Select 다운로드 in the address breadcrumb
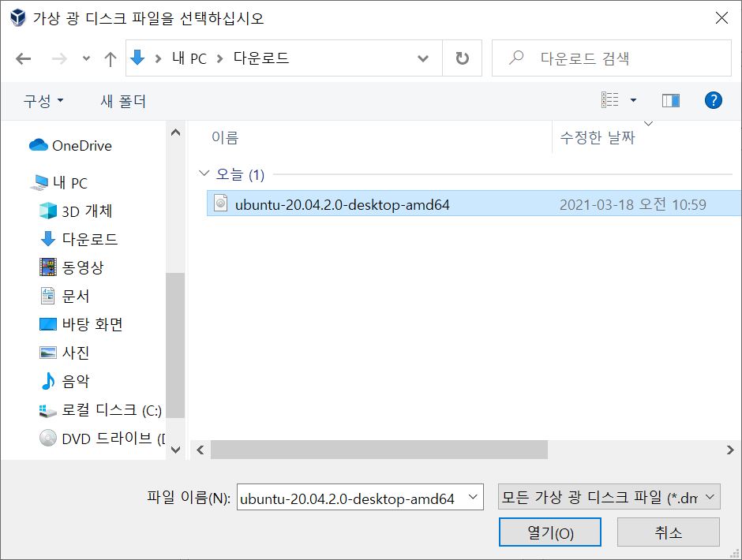The height and width of the screenshot is (560, 742). click(260, 58)
